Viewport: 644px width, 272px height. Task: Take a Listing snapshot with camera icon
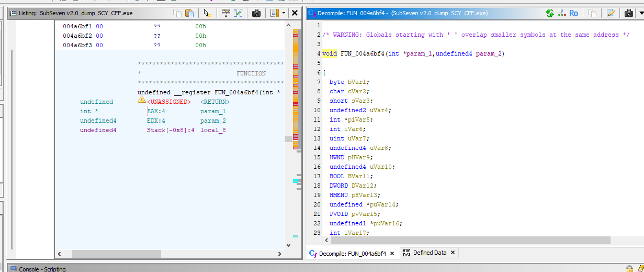pos(256,13)
